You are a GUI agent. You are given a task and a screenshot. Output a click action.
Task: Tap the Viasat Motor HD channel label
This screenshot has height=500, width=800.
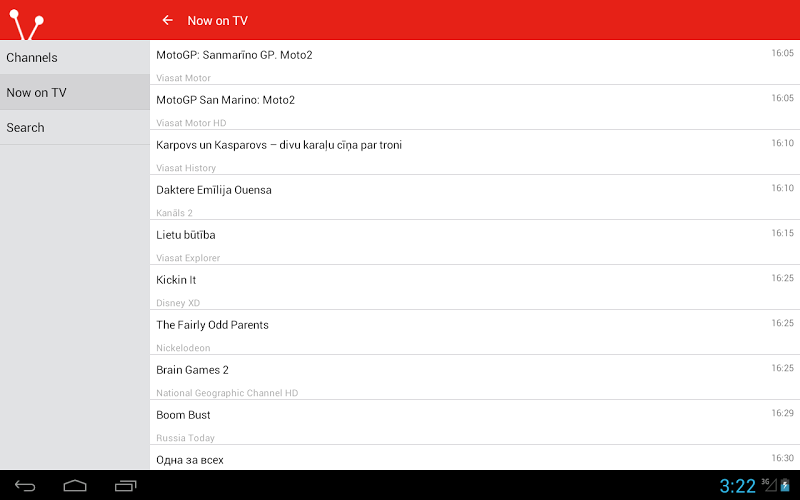tap(191, 123)
